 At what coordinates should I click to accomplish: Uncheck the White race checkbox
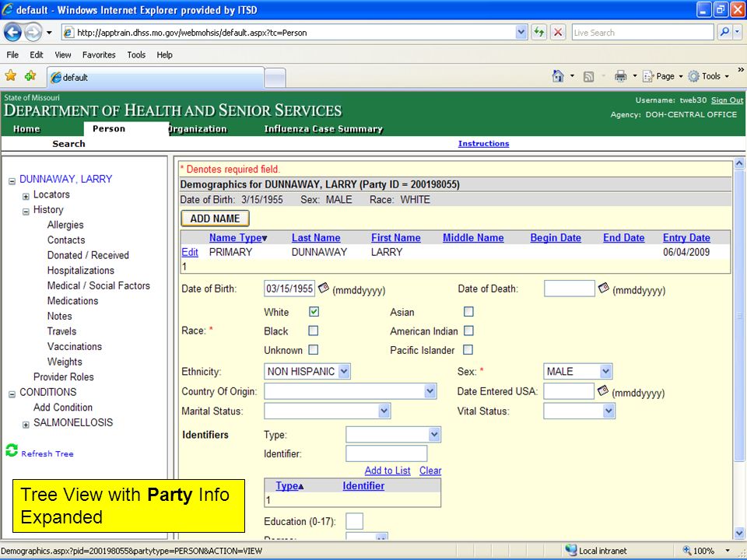pyautogui.click(x=314, y=312)
